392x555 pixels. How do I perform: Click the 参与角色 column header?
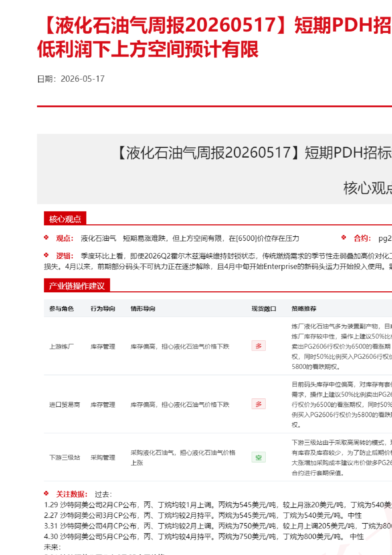[x=61, y=309]
